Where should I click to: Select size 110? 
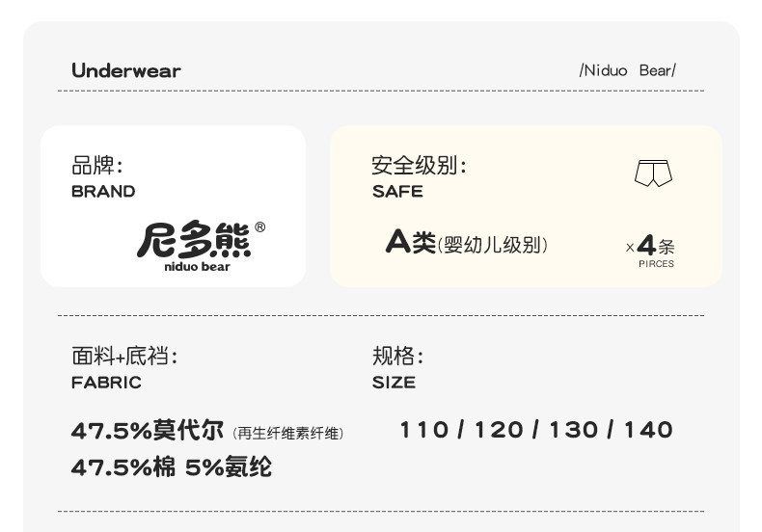coord(423,430)
